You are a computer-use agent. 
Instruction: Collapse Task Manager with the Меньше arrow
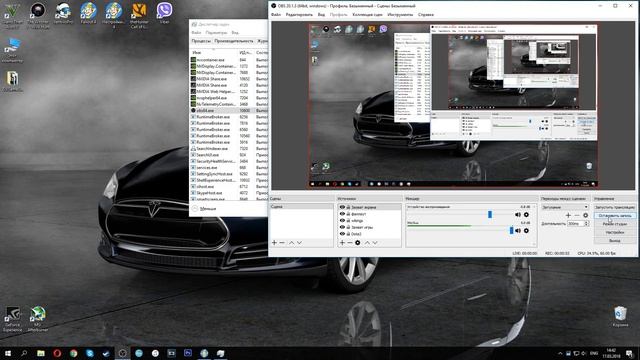204,209
